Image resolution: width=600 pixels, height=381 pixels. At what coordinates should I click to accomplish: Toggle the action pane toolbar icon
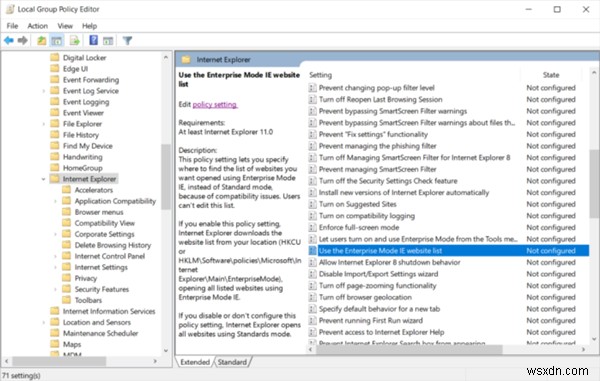click(108, 41)
